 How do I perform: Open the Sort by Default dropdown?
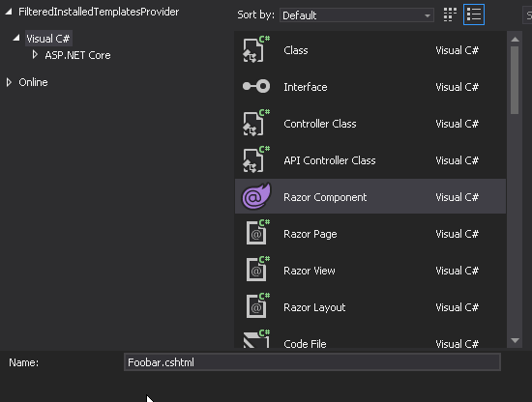click(357, 15)
